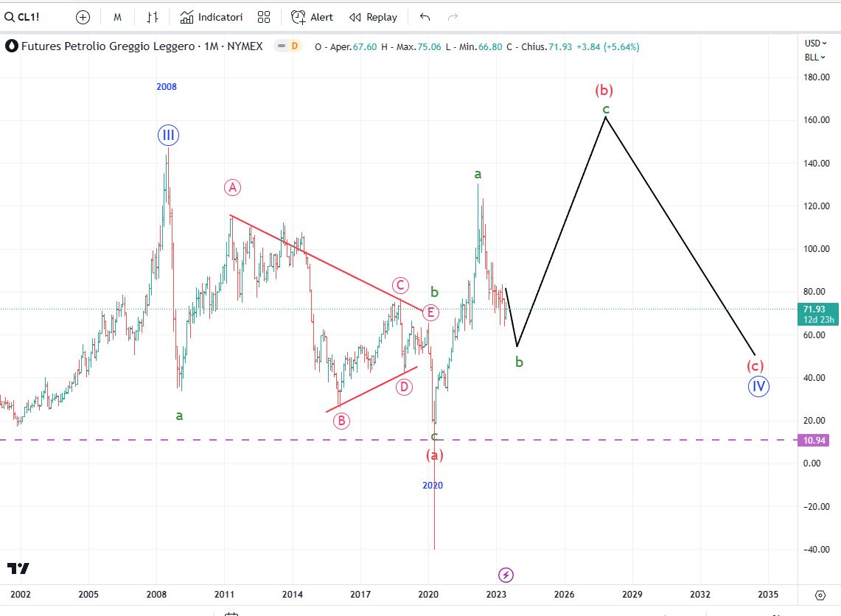Viewport: 841px width, 616px height.
Task: Click the blue 2020 text annotation
Action: point(433,485)
